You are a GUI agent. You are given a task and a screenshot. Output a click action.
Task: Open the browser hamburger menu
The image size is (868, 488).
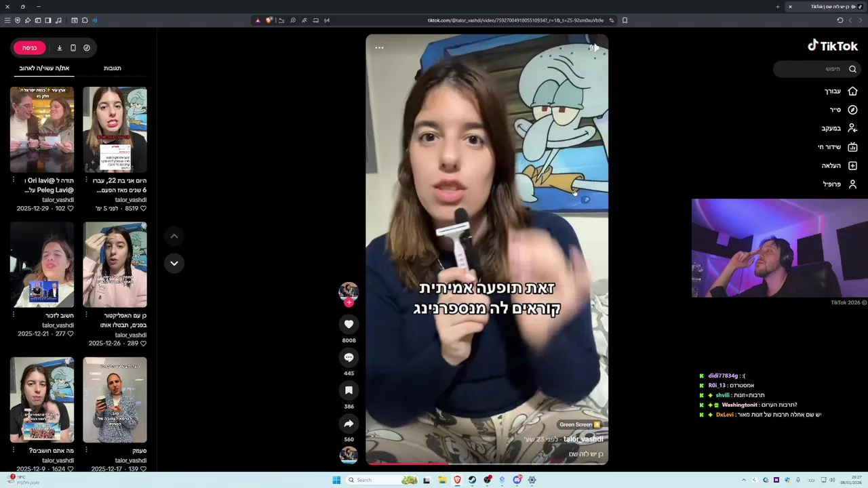[7, 20]
